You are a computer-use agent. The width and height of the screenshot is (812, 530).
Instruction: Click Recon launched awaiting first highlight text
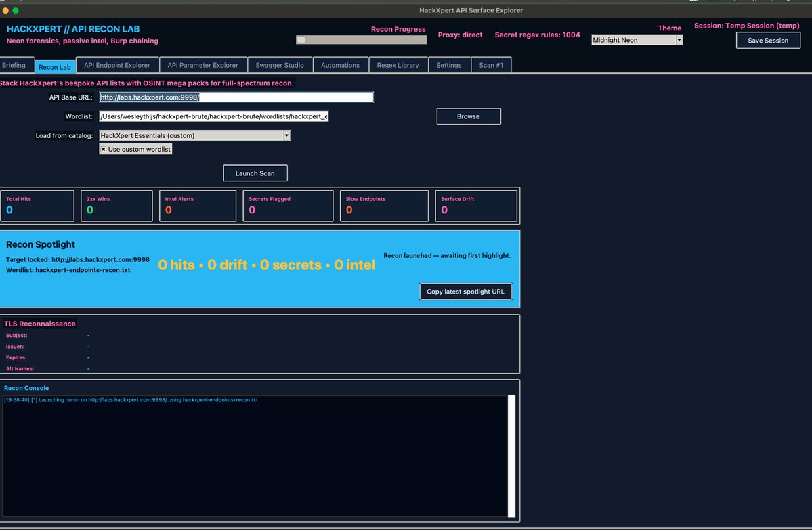[447, 256]
